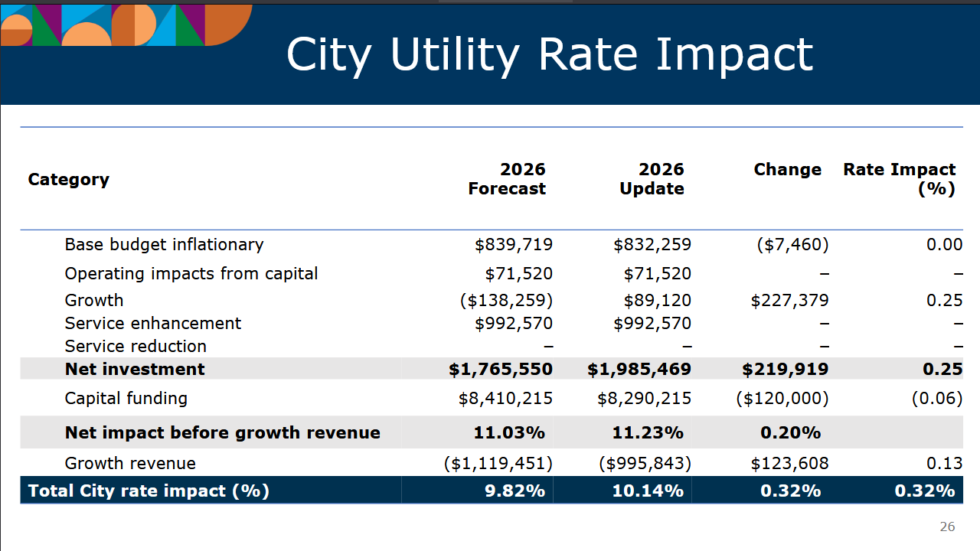Click the Change column header
980x551 pixels.
tap(787, 170)
